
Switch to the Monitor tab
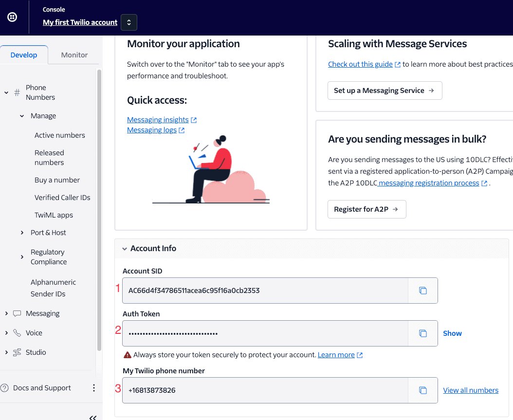[74, 55]
